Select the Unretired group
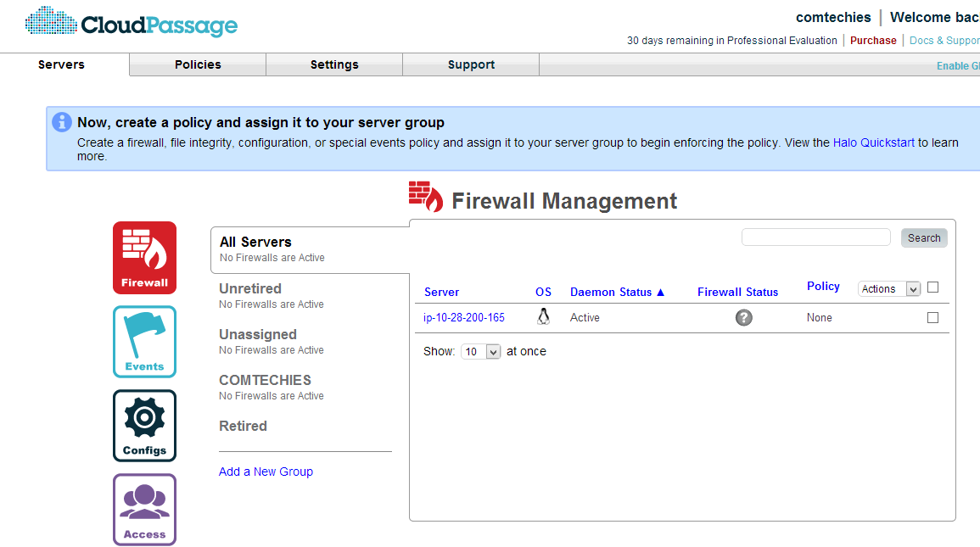 (x=272, y=295)
